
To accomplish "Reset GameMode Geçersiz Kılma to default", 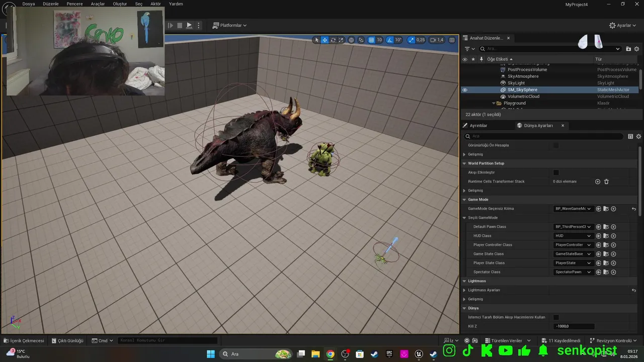I will coord(634,209).
